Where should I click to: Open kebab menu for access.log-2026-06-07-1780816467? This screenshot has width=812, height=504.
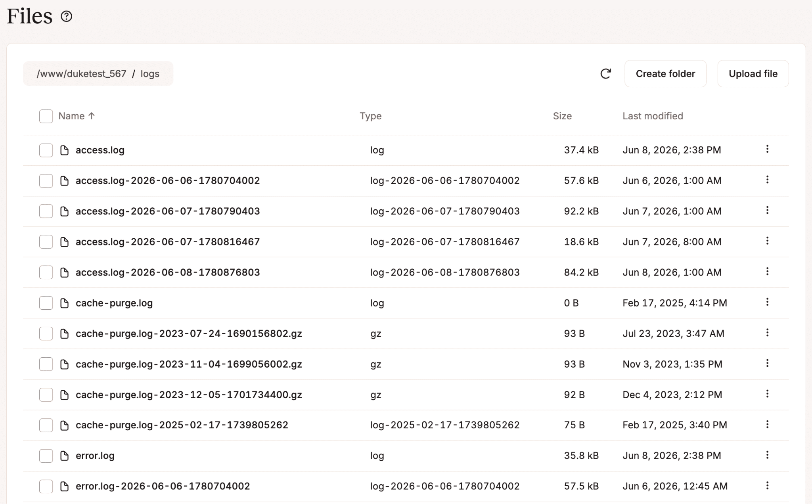pyautogui.click(x=767, y=241)
